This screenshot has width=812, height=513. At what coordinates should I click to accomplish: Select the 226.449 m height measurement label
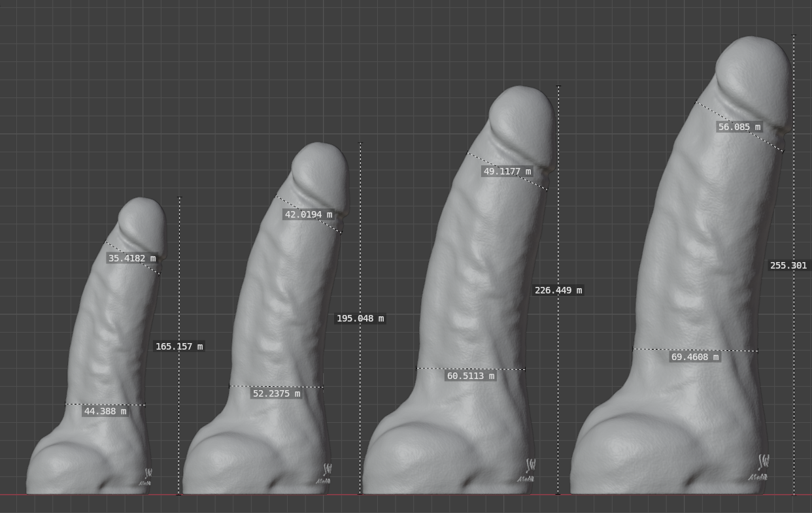pyautogui.click(x=557, y=290)
